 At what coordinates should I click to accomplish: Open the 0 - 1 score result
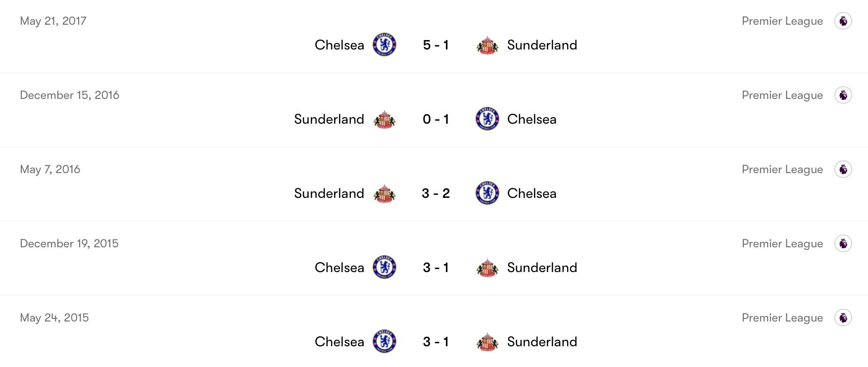click(x=436, y=119)
